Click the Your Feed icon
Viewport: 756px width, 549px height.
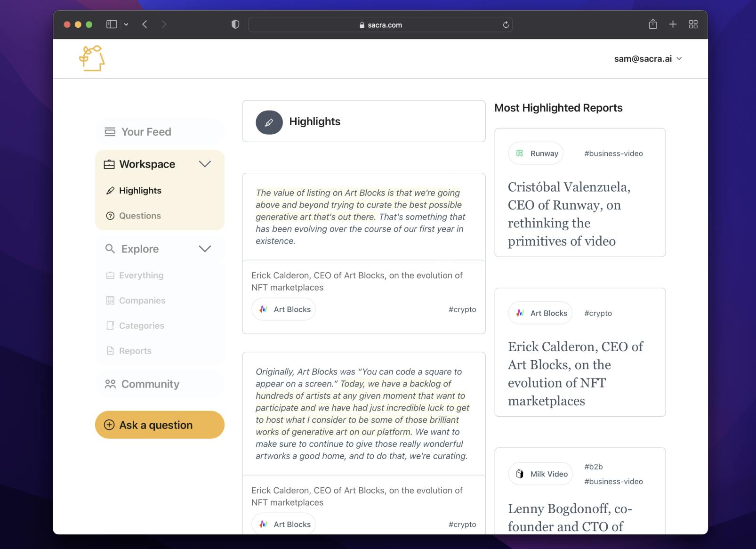tap(110, 132)
